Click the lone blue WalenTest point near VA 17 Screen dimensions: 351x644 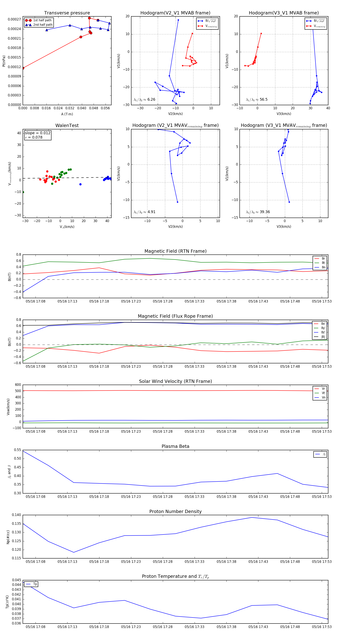pyautogui.click(x=81, y=184)
